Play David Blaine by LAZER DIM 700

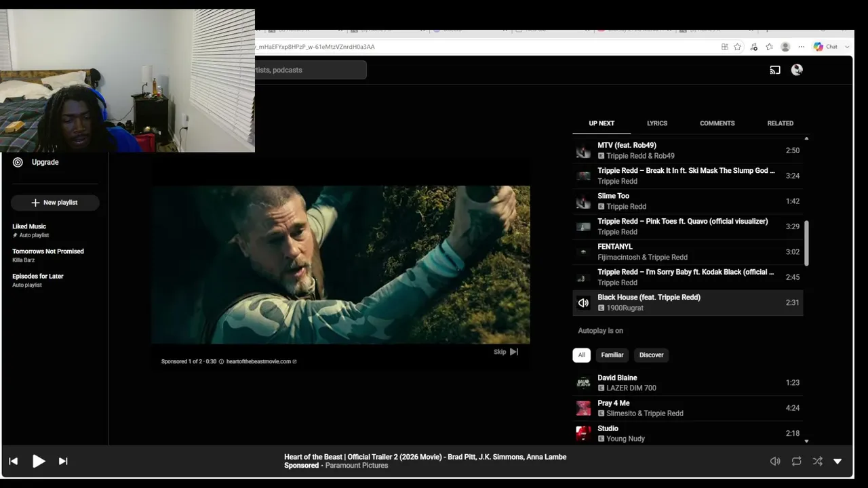pyautogui.click(x=688, y=383)
